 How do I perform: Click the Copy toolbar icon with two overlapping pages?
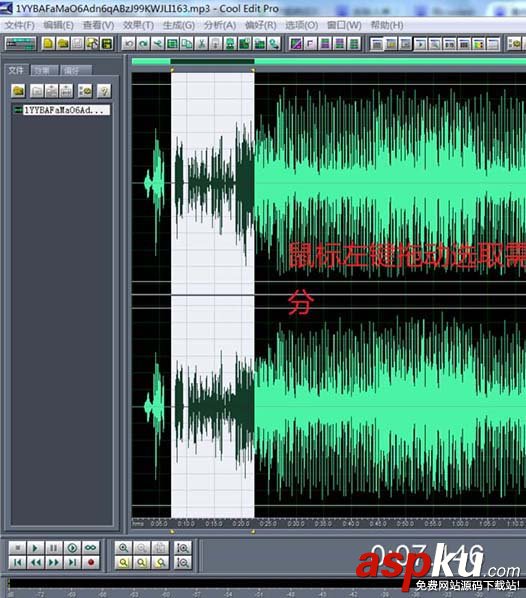[x=187, y=44]
